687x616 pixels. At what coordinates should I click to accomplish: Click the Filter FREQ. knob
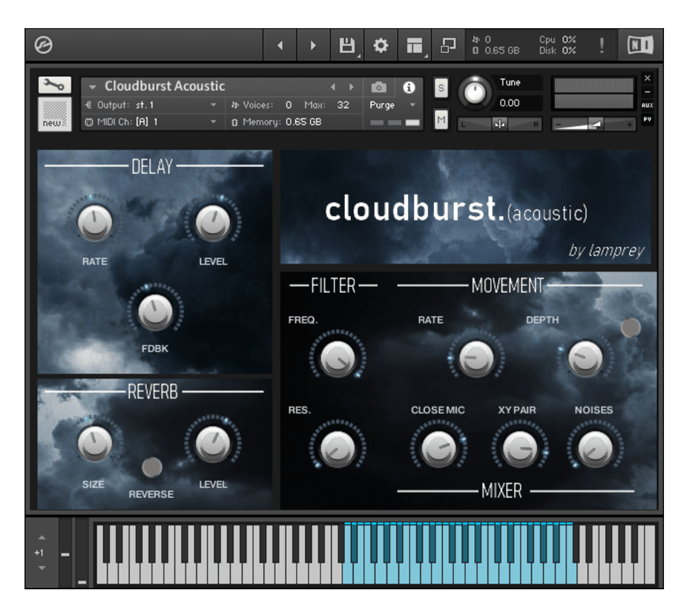338,358
